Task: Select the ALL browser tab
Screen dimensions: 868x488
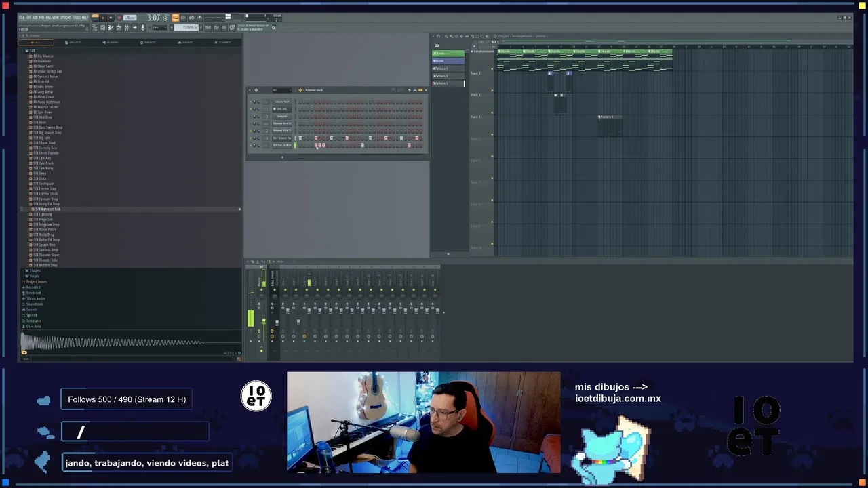Action: [36, 43]
